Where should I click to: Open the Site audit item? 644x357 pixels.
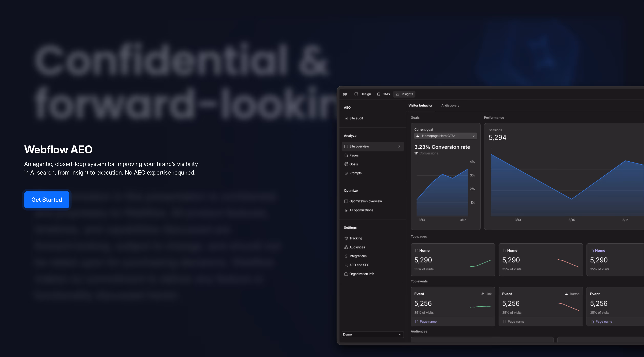356,118
